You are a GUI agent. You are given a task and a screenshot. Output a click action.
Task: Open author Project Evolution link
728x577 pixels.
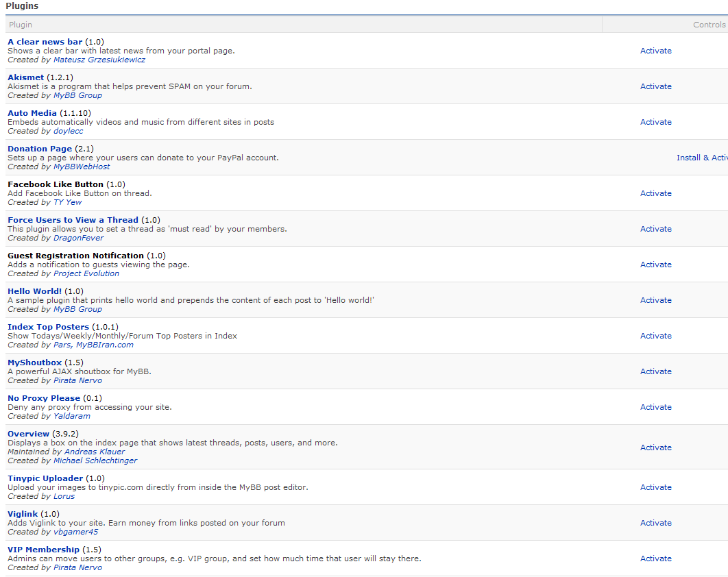coord(86,273)
